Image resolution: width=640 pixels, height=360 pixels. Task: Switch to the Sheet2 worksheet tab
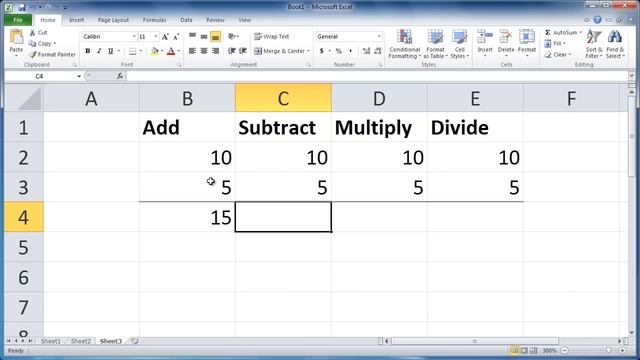pos(81,341)
